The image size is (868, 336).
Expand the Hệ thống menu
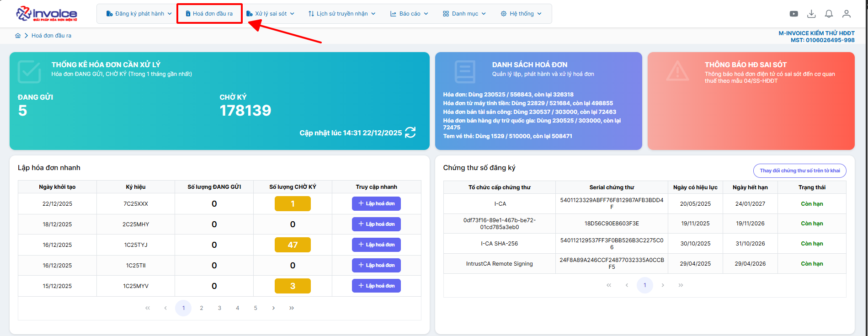click(x=521, y=14)
